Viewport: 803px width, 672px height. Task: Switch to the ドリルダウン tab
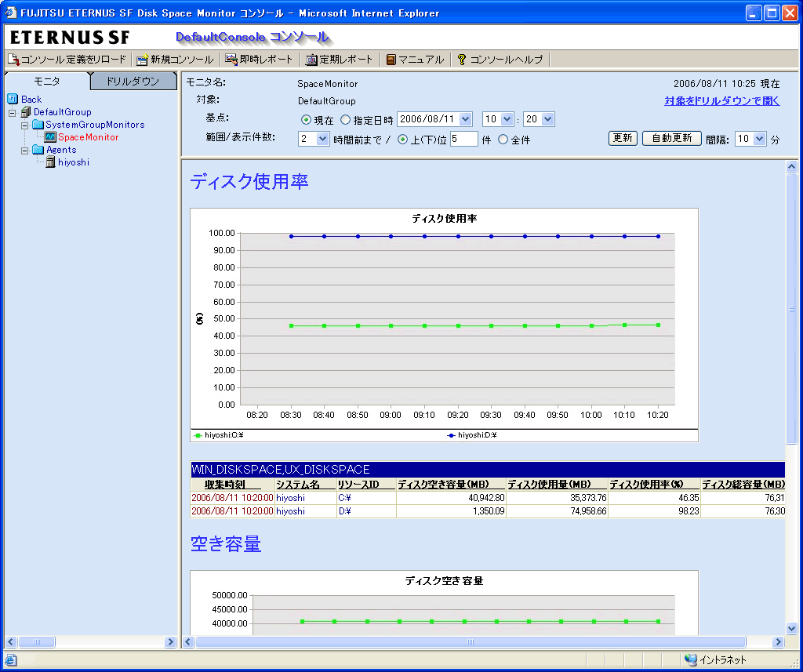[x=133, y=82]
